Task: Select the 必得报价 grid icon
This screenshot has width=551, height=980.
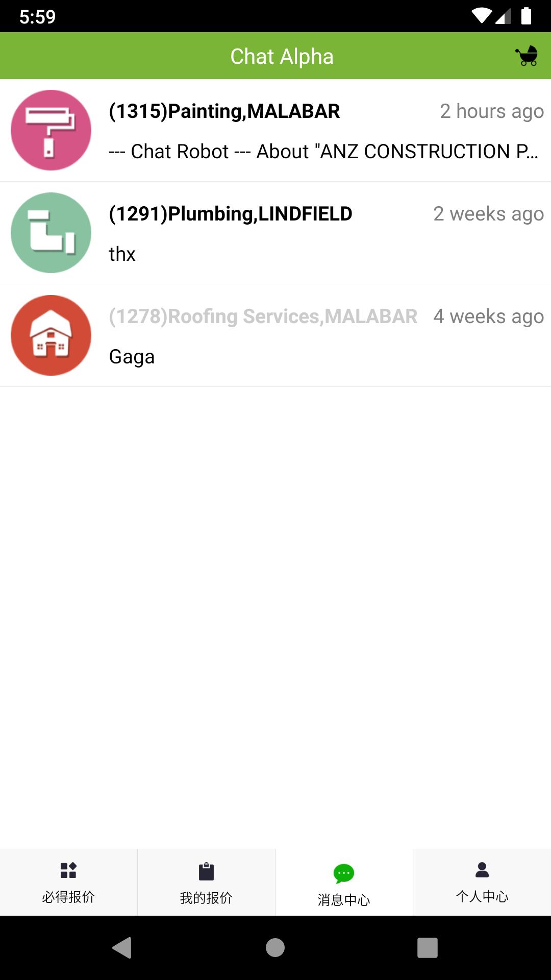Action: (68, 870)
